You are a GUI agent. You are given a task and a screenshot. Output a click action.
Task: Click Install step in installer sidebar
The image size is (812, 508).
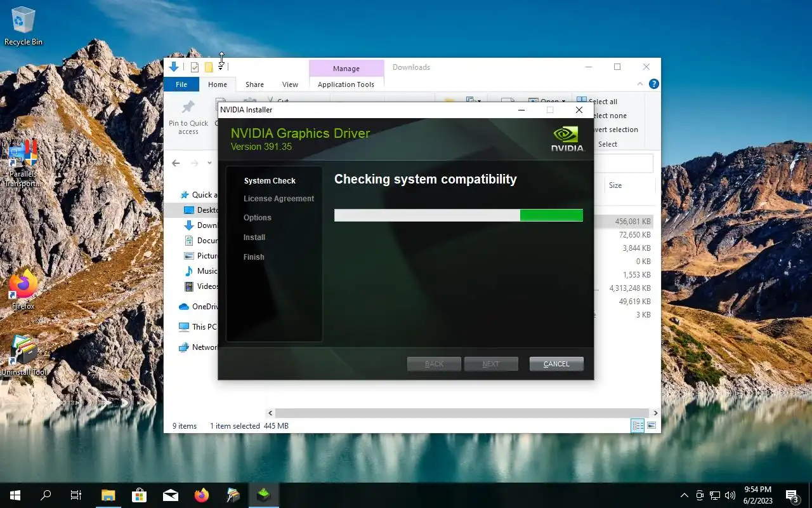click(254, 237)
